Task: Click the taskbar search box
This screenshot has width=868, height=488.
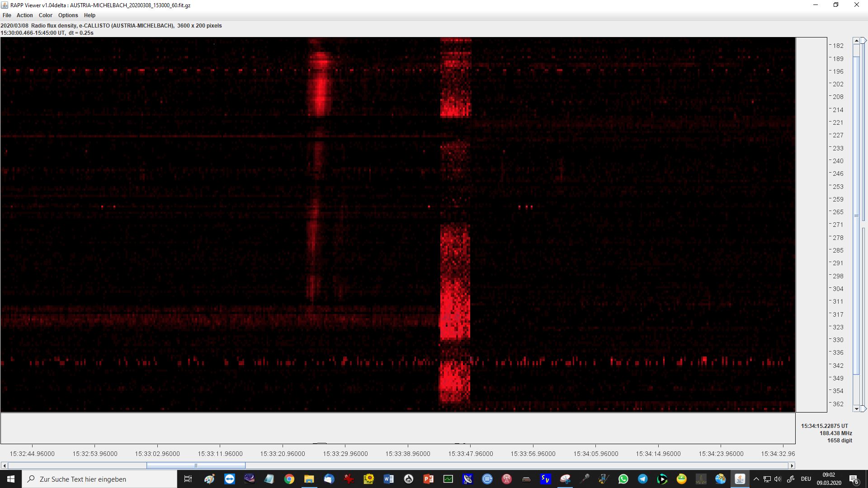Action: pos(99,479)
